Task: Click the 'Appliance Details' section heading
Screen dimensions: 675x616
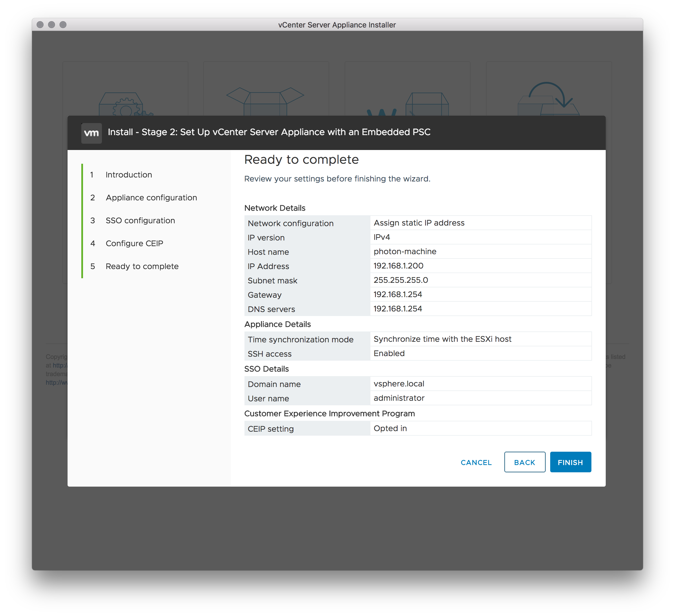Action: [x=277, y=324]
